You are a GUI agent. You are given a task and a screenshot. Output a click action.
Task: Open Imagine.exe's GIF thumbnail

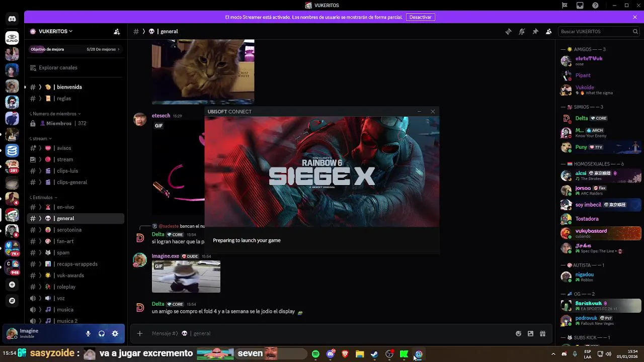coord(186,277)
